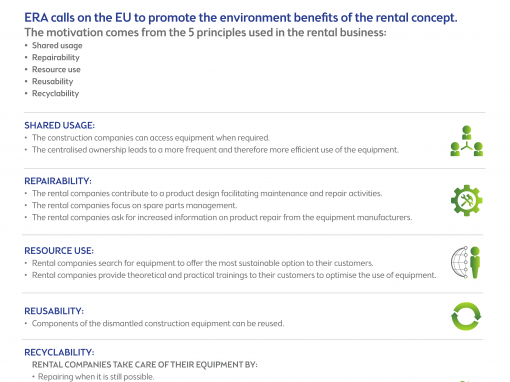Click the resource use globe person icon
The width and height of the screenshot is (510, 382).
point(466,262)
